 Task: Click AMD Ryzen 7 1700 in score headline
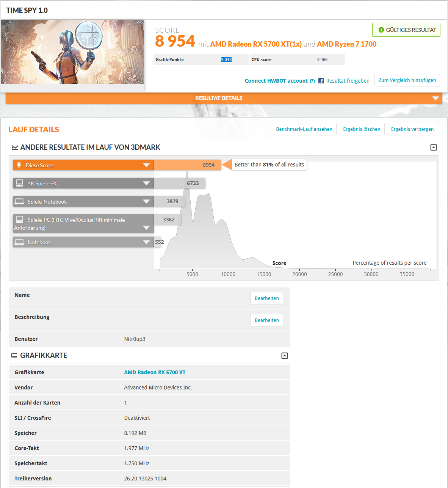346,44
